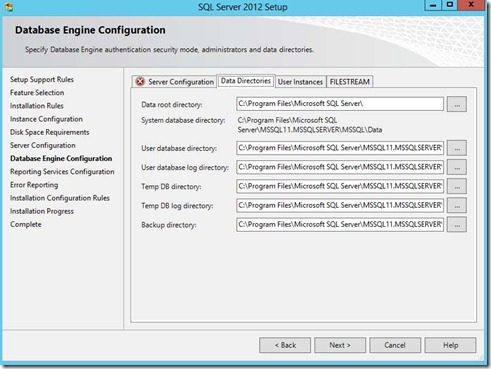
Task: Browse for Temp DB directory
Action: 457,186
